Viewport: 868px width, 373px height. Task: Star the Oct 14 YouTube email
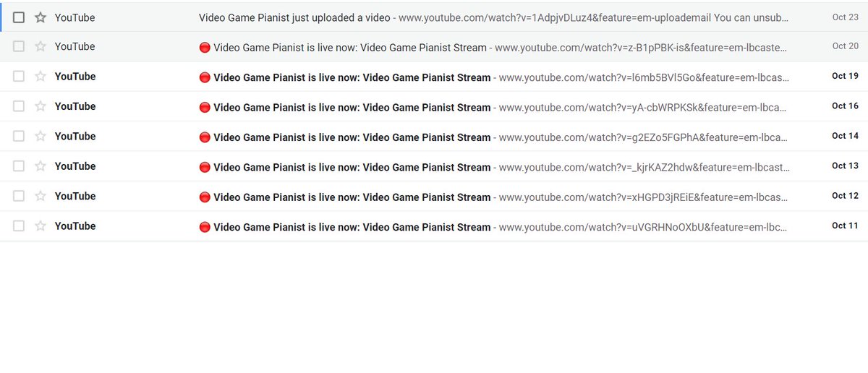(x=41, y=136)
